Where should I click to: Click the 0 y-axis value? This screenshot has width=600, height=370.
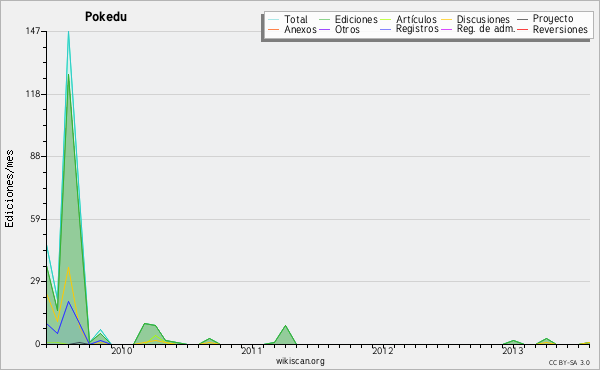(x=38, y=344)
